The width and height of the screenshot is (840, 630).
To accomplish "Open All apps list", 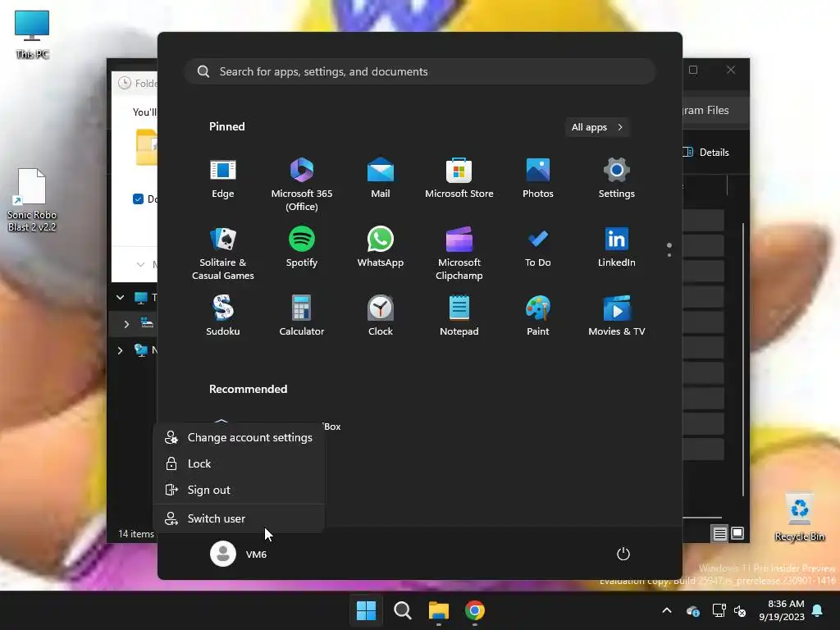I will point(597,127).
